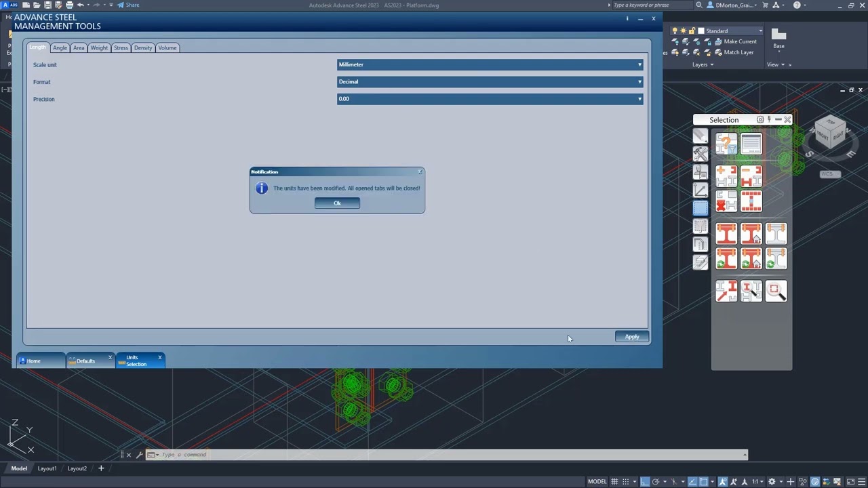Click the connected beam icon with house
Viewport: 868px width, 488px height.
tap(751, 234)
